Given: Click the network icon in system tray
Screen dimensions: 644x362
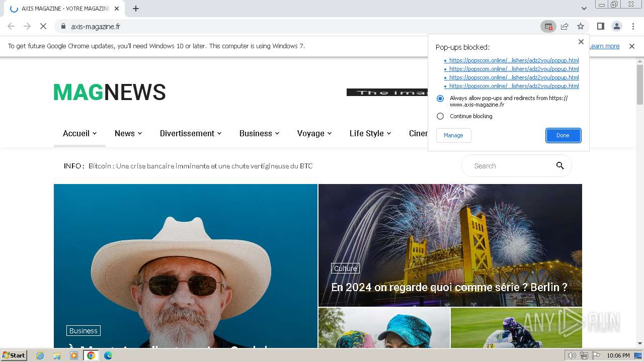Looking at the screenshot, I should click(x=584, y=355).
